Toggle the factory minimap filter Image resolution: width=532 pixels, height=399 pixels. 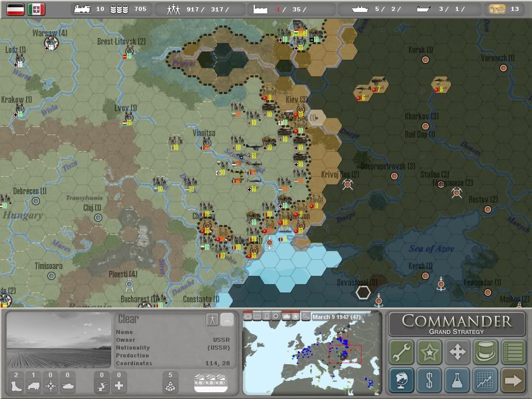pos(258,316)
